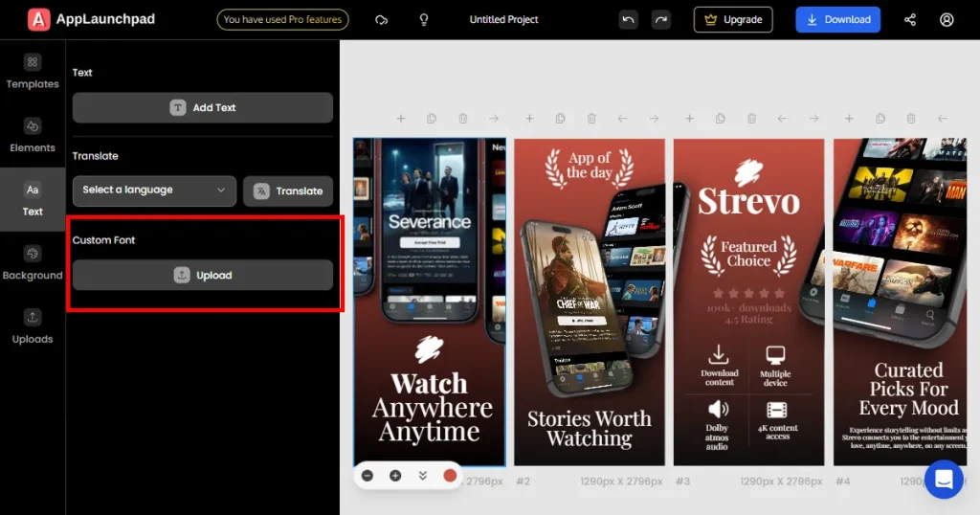Open the user account profile icon
The image size is (980, 515).
pyautogui.click(x=947, y=19)
